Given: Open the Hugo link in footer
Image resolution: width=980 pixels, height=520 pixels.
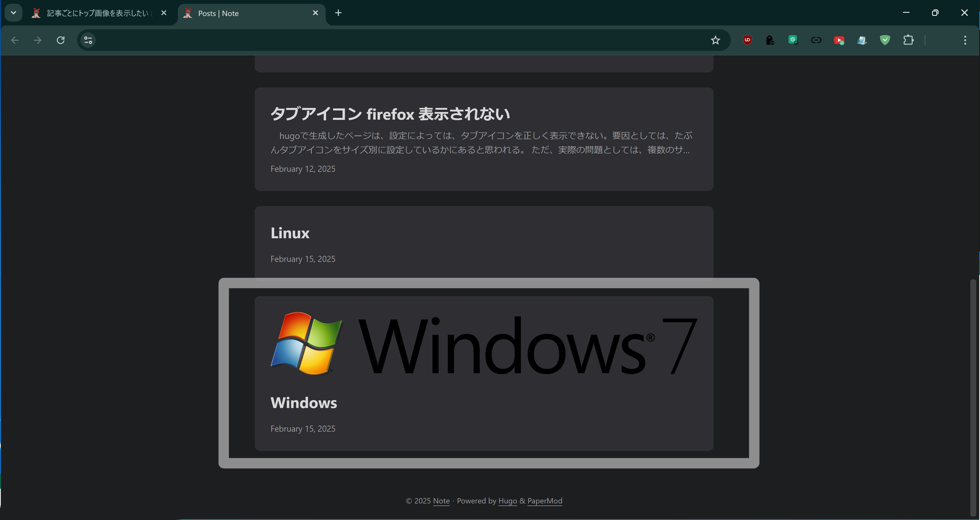Looking at the screenshot, I should 508,501.
